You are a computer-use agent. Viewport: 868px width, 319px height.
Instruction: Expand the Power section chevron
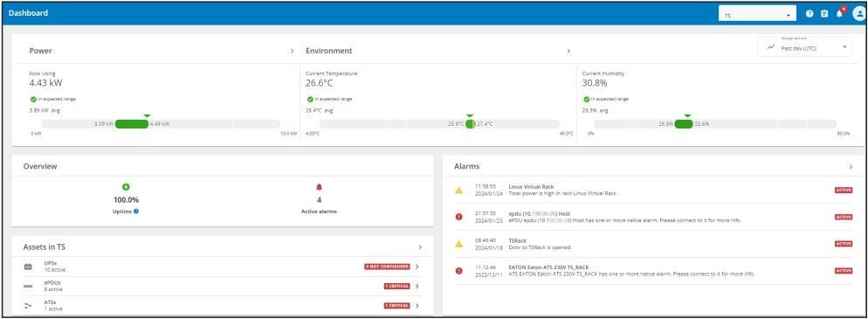(x=293, y=51)
